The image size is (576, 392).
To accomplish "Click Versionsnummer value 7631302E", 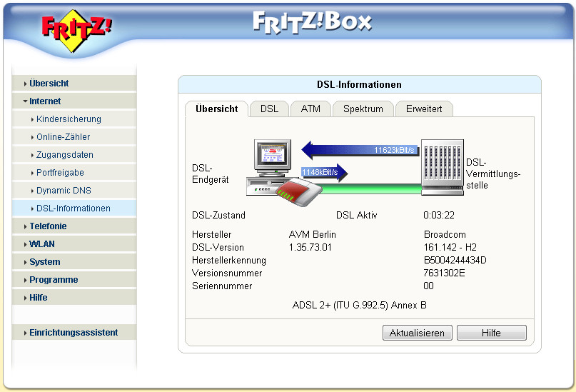I will click(444, 273).
